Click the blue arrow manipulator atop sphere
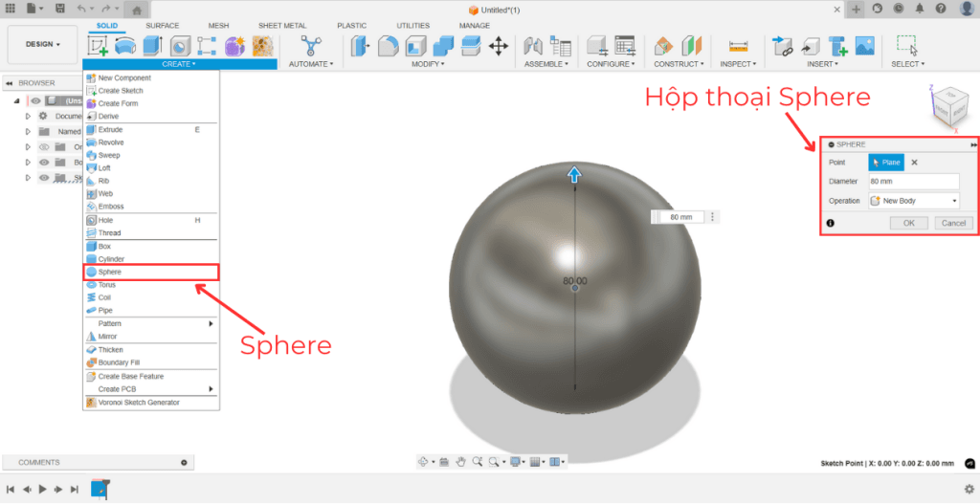 coord(574,174)
